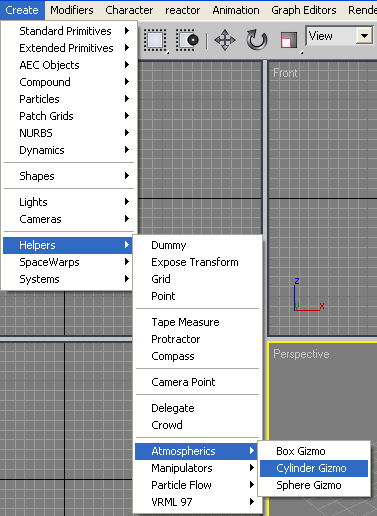377x516 pixels.
Task: Create a Cylinder Gizmo
Action: pyautogui.click(x=314, y=468)
